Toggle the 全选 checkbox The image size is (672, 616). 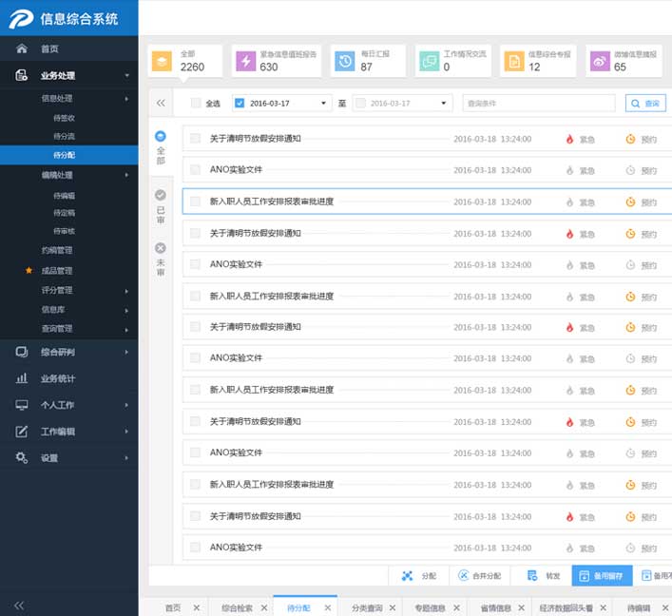click(x=196, y=103)
